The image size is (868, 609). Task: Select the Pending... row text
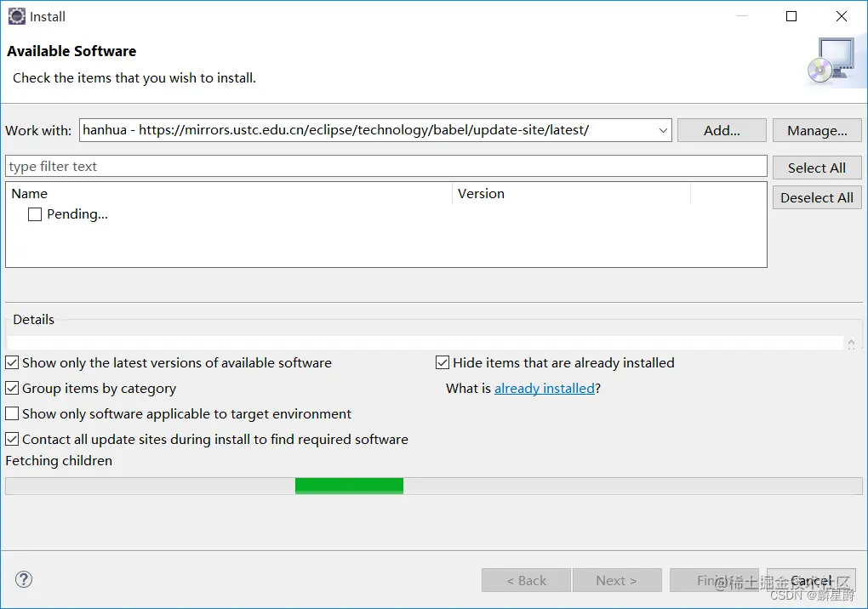pos(77,214)
